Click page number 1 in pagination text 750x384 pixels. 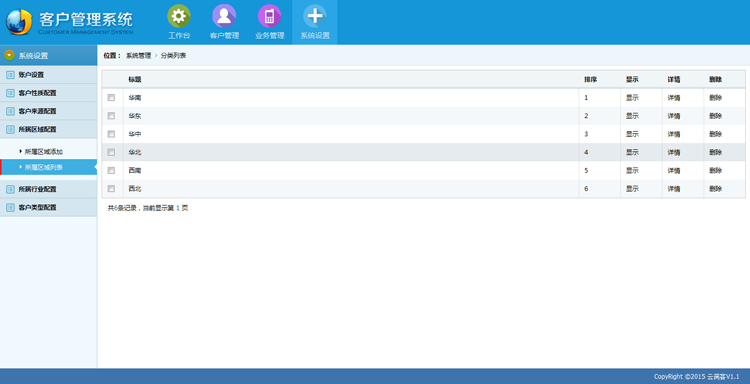178,208
